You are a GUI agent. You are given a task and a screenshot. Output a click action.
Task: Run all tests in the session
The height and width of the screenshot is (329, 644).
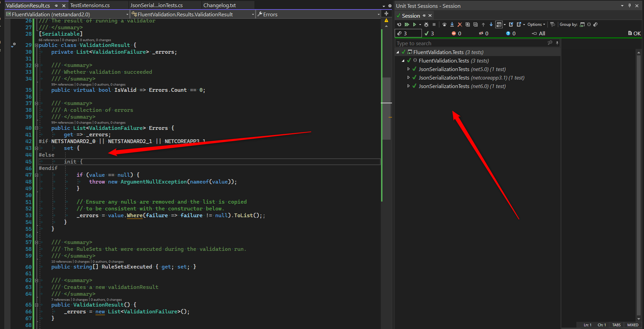click(407, 24)
